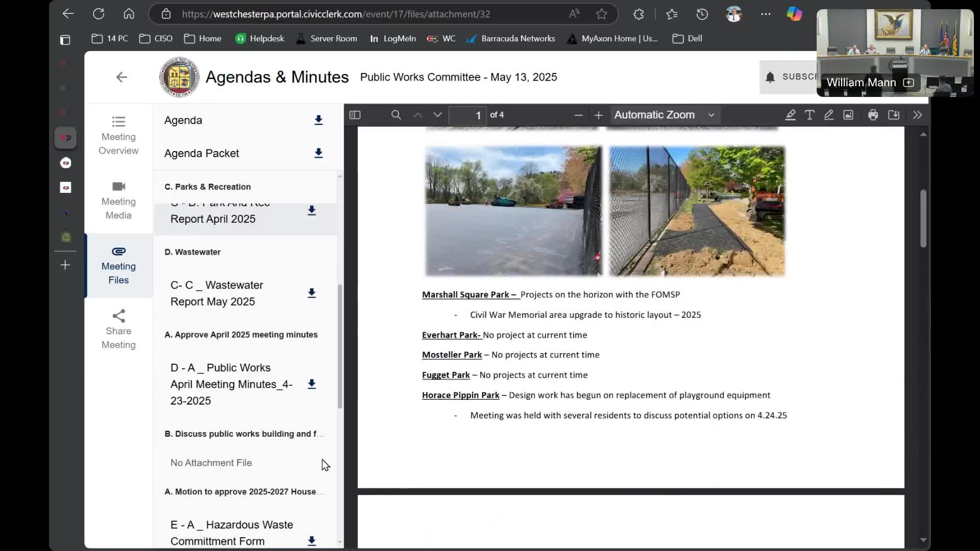980x551 pixels.
Task: Open PDF find search tool
Action: (x=396, y=115)
